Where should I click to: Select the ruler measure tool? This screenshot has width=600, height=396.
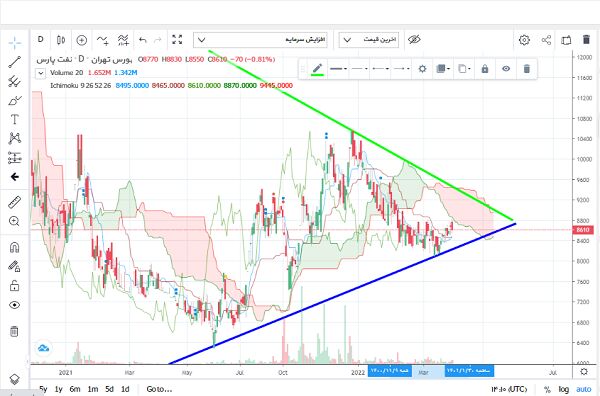click(15, 202)
